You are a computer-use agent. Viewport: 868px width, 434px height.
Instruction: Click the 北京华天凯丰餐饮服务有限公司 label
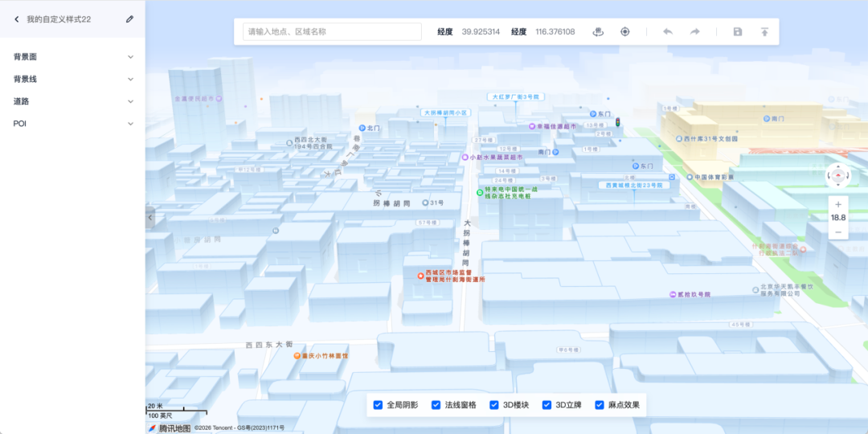[x=787, y=290]
